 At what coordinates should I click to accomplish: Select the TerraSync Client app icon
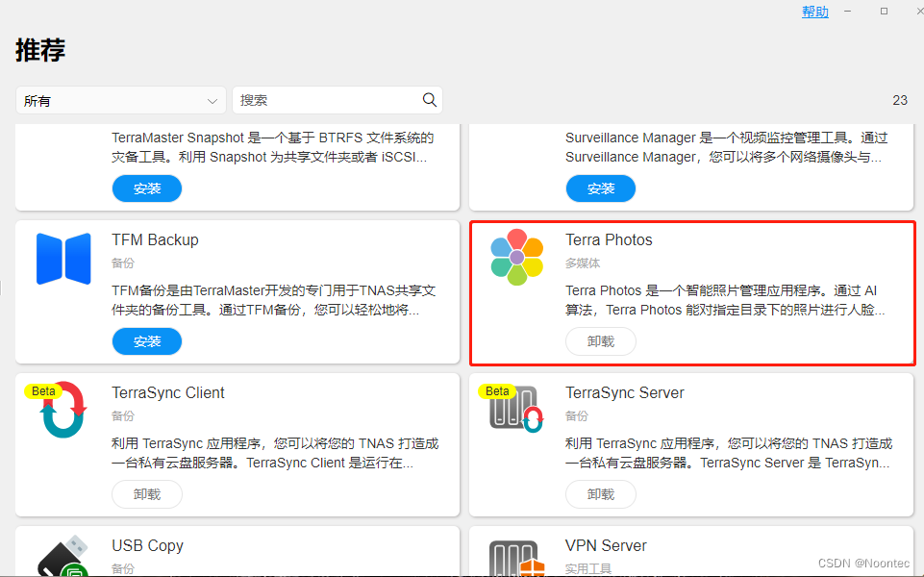(x=62, y=410)
